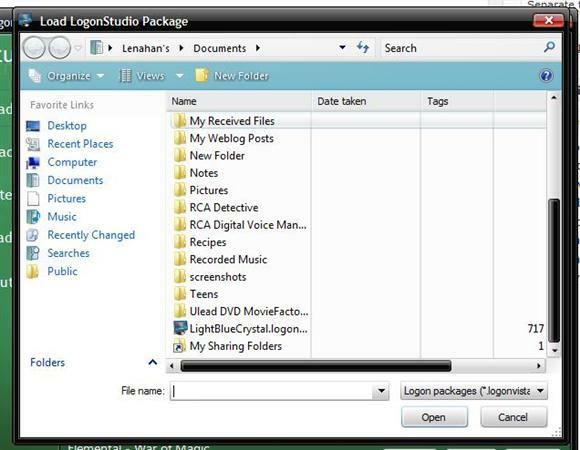Open the Views menu

pyautogui.click(x=151, y=76)
